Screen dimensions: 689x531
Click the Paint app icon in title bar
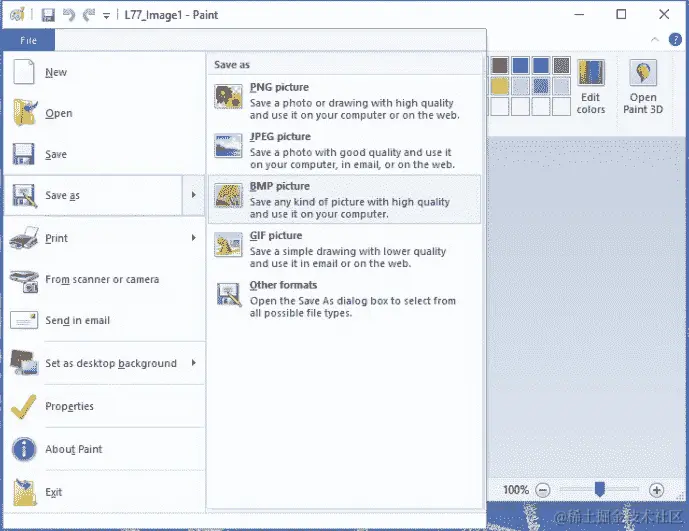coord(17,15)
